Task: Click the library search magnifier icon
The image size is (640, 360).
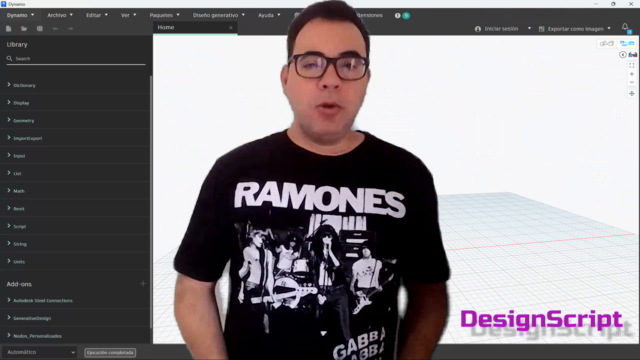Action: click(x=9, y=58)
